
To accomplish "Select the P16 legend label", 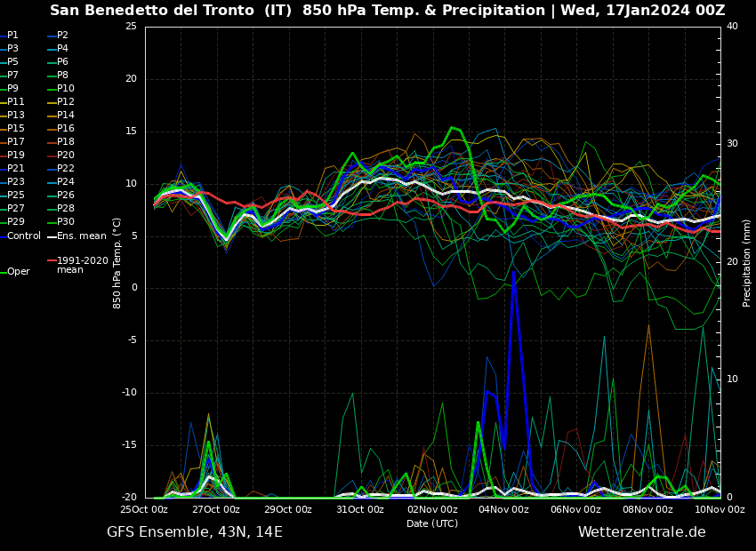I will coord(66,129).
